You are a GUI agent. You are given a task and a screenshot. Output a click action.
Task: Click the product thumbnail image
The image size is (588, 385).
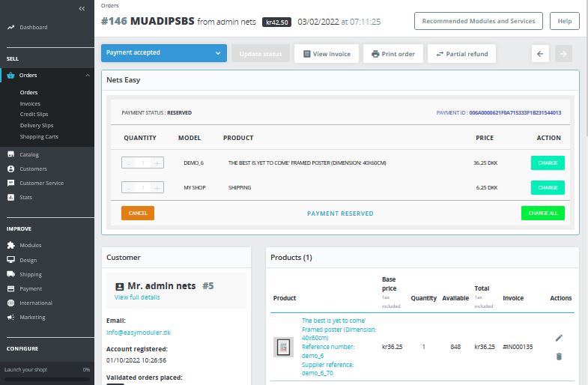(x=283, y=347)
